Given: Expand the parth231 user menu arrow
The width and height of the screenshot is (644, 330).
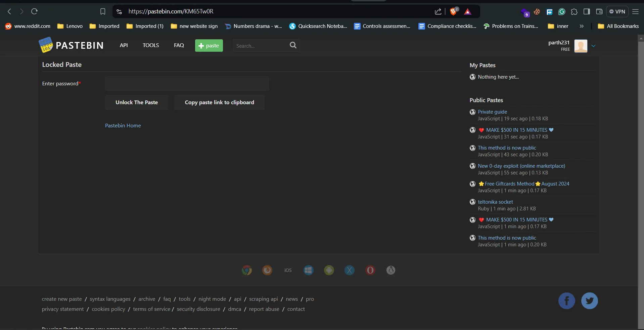Looking at the screenshot, I should (x=593, y=46).
